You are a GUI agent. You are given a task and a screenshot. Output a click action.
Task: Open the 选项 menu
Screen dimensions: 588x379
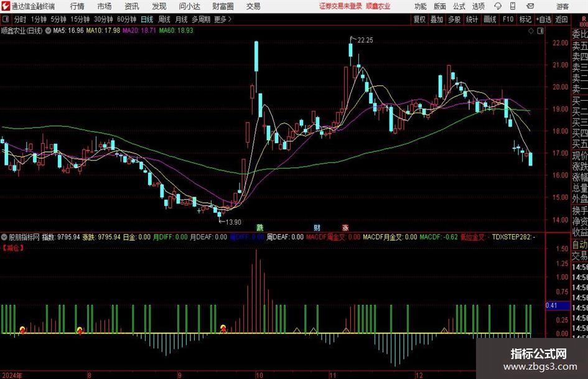[x=478, y=6]
